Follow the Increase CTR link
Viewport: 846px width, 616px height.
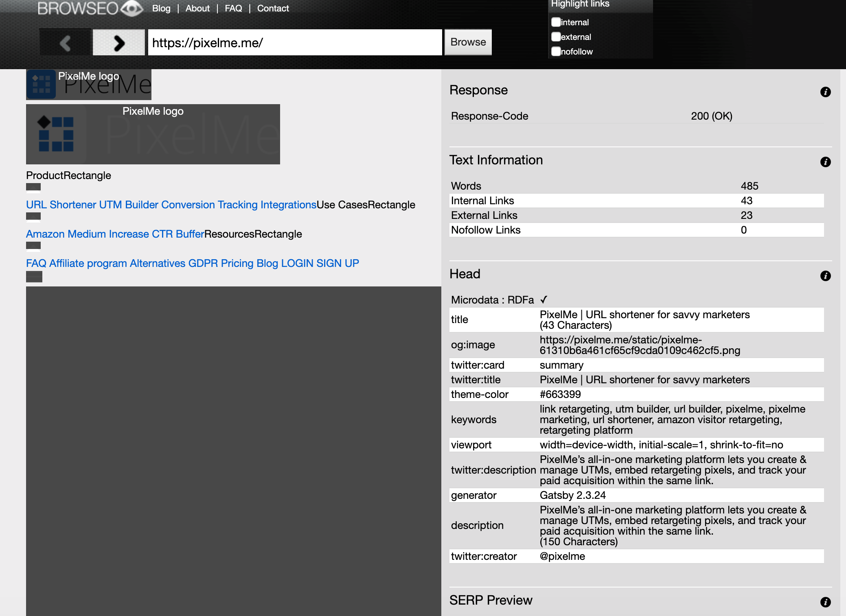(x=141, y=234)
